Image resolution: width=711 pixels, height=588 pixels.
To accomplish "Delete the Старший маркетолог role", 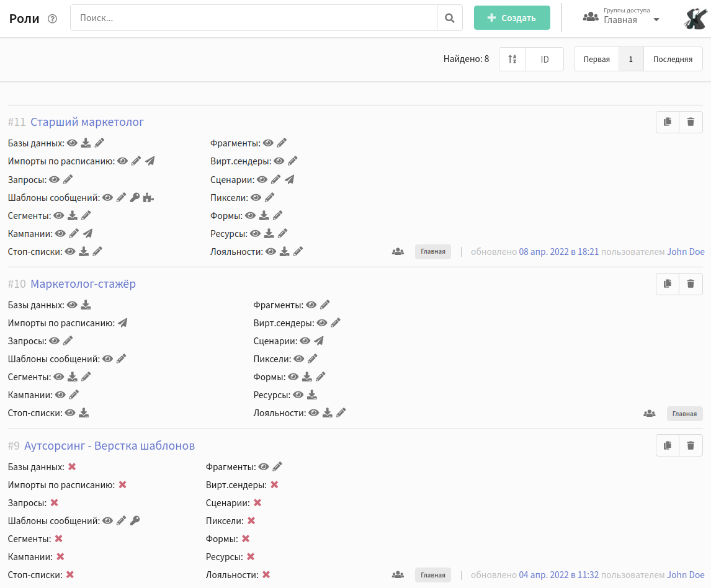I will pyautogui.click(x=691, y=122).
